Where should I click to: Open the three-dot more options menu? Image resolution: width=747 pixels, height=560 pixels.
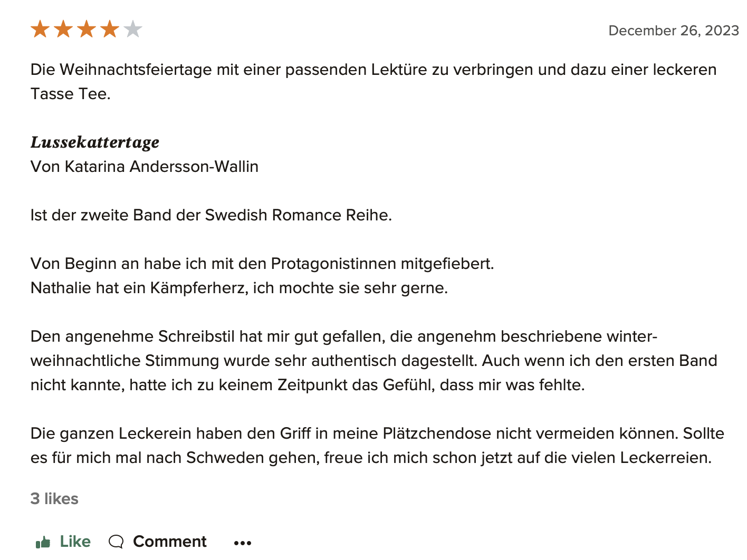(243, 543)
